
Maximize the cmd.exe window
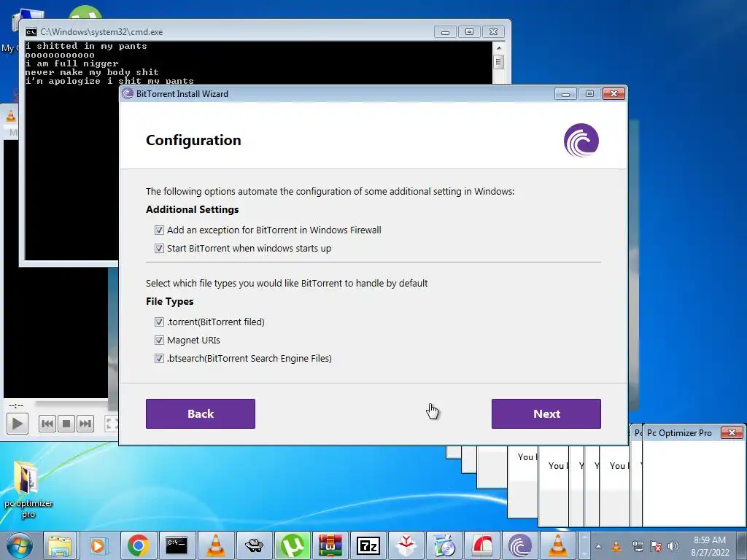(469, 32)
